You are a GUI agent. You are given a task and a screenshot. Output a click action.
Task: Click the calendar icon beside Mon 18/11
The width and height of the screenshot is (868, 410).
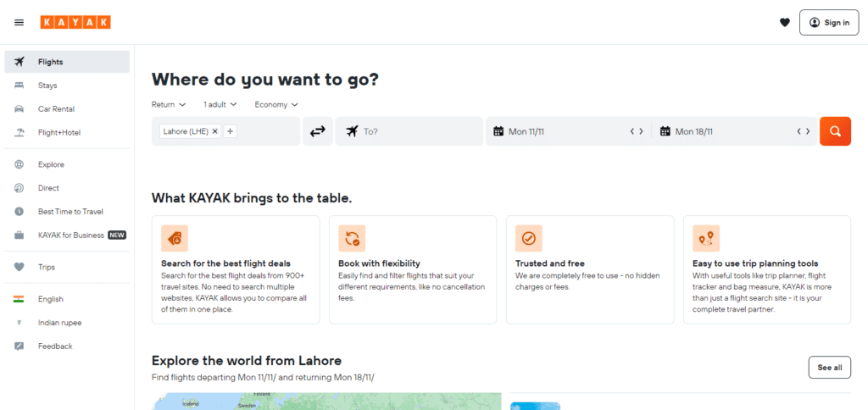coord(665,131)
